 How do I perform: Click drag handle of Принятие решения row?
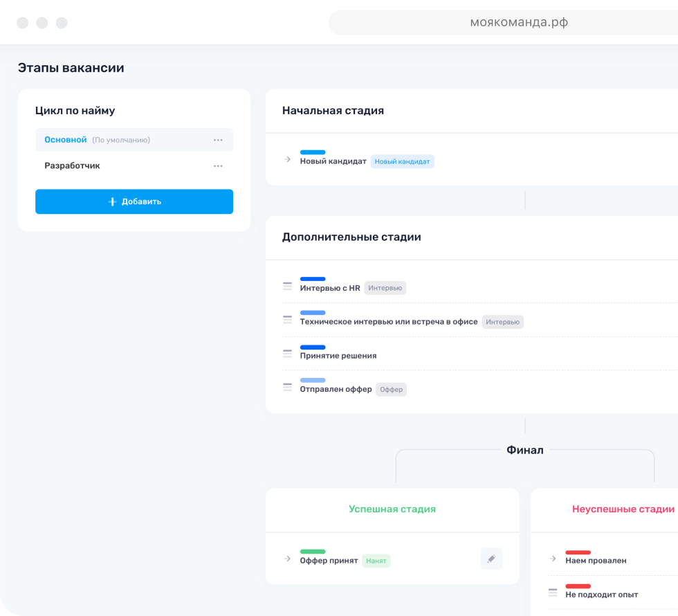288,354
